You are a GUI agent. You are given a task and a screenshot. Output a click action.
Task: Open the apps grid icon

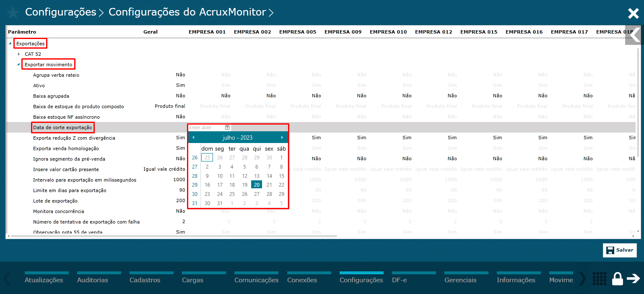click(600, 278)
